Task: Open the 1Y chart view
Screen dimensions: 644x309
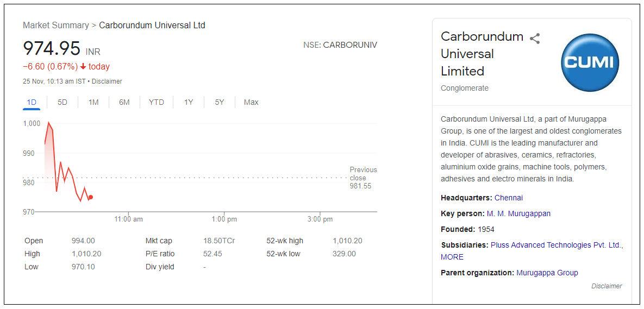Action: [189, 102]
